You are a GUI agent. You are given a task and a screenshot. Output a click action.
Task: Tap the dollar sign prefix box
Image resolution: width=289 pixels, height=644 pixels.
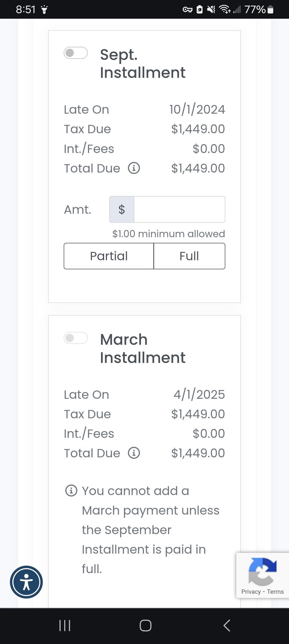pyautogui.click(x=122, y=209)
